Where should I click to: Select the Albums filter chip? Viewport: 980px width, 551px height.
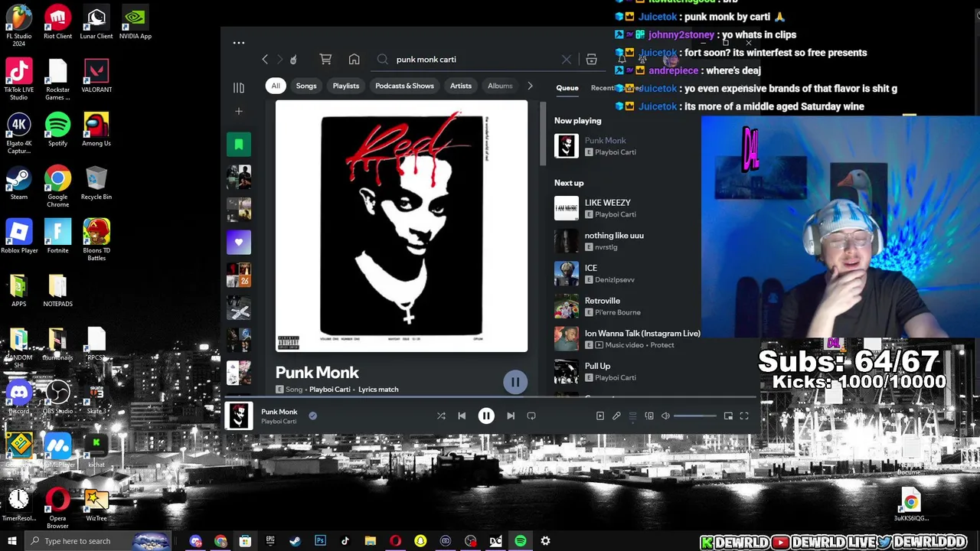click(x=500, y=86)
